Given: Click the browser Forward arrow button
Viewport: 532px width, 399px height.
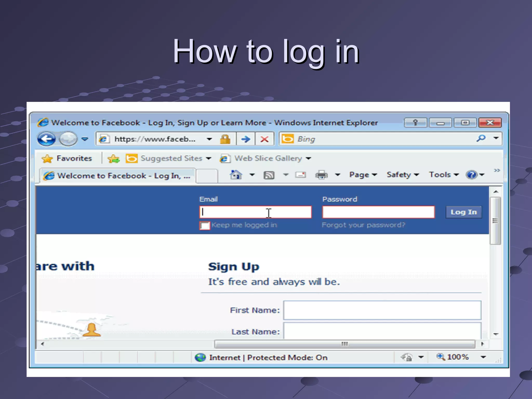Looking at the screenshot, I should pos(68,139).
